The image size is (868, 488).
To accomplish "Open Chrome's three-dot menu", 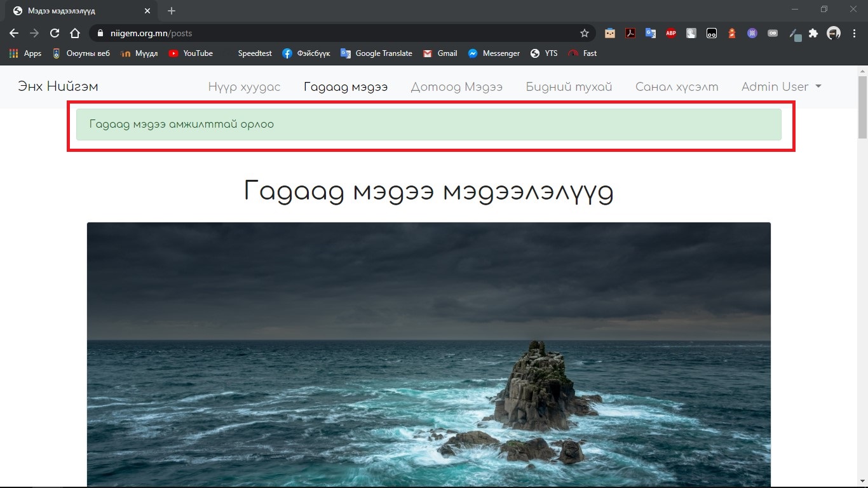I will 854,33.
